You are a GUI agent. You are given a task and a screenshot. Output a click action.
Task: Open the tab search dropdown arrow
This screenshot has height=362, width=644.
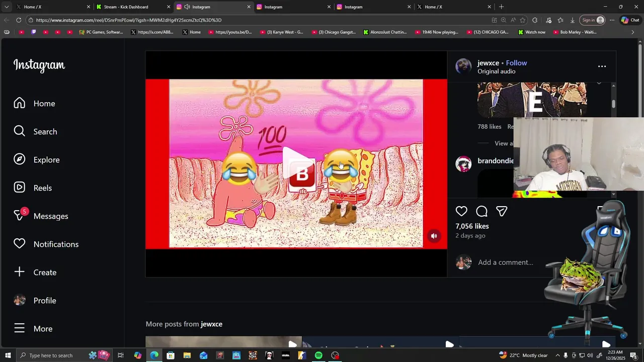[6, 7]
